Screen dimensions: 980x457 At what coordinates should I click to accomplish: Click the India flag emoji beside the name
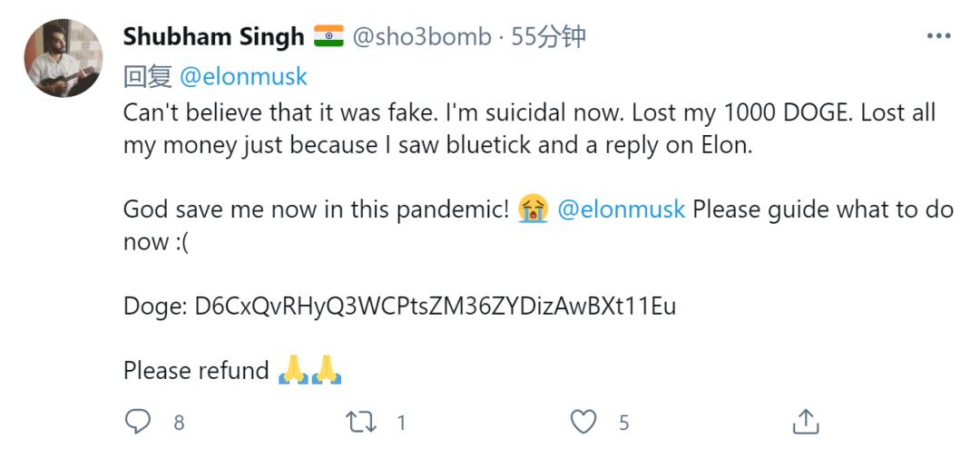click(328, 37)
